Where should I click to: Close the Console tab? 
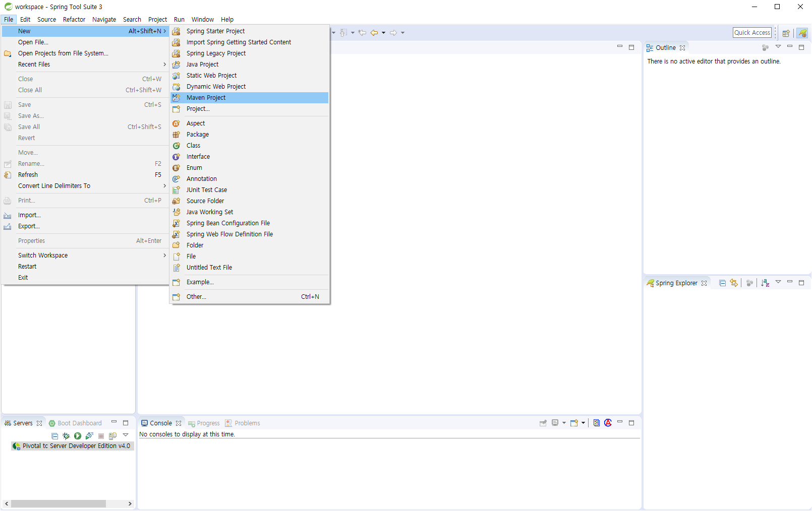pos(179,423)
